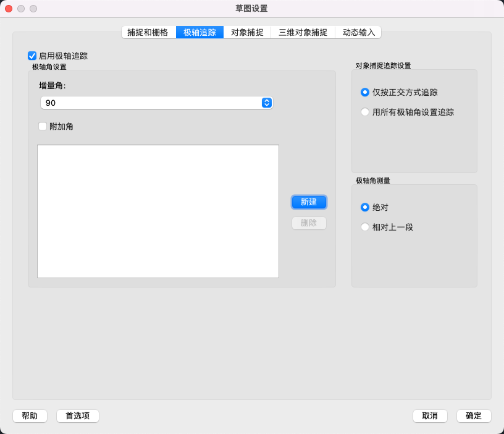Image resolution: width=504 pixels, height=434 pixels.
Task: Select 仅按正交方式追踪 radio button
Action: (365, 92)
